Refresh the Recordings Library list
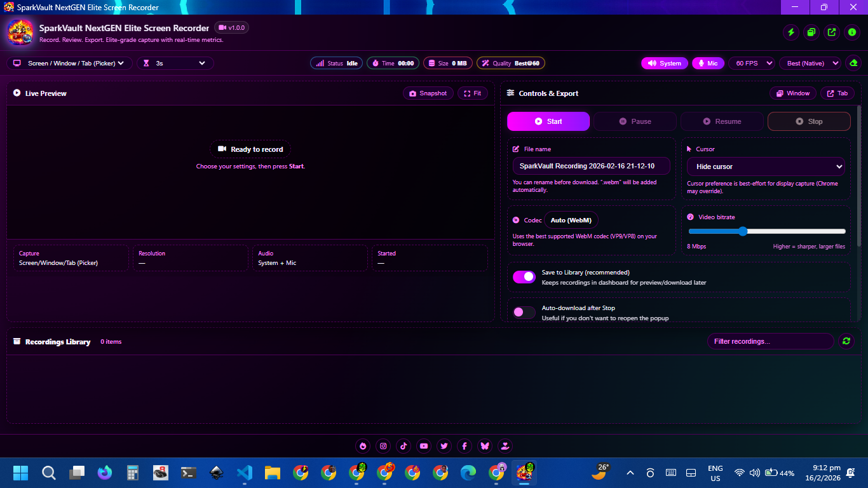 pyautogui.click(x=846, y=341)
